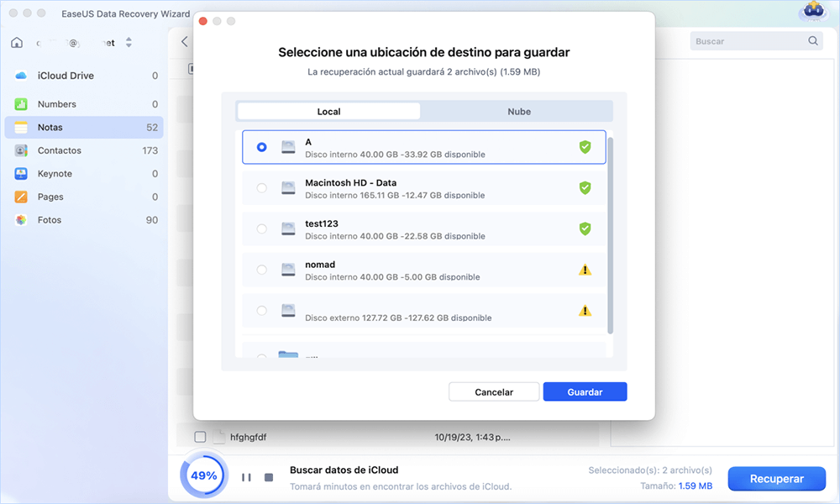This screenshot has width=840, height=504.
Task: Go back using the left chevron
Action: point(185,42)
